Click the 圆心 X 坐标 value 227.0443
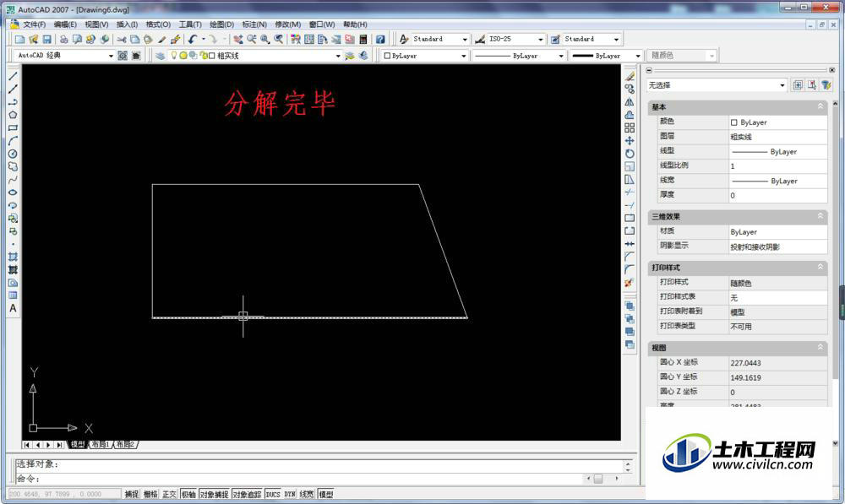The width and height of the screenshot is (845, 504). coord(777,363)
